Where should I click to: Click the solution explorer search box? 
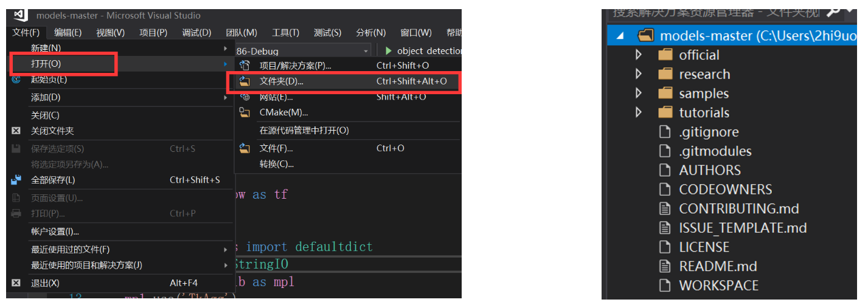(x=715, y=12)
